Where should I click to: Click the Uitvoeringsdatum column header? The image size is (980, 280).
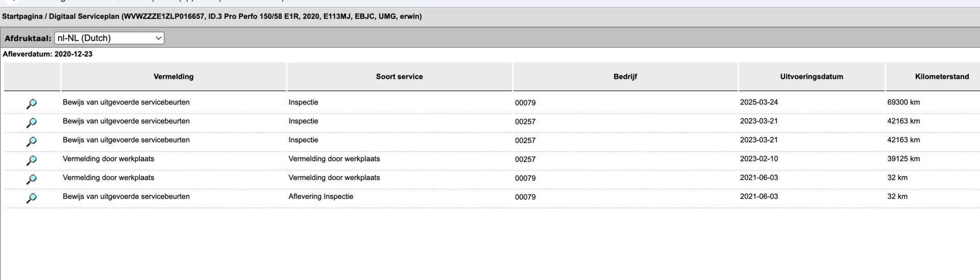click(x=811, y=77)
